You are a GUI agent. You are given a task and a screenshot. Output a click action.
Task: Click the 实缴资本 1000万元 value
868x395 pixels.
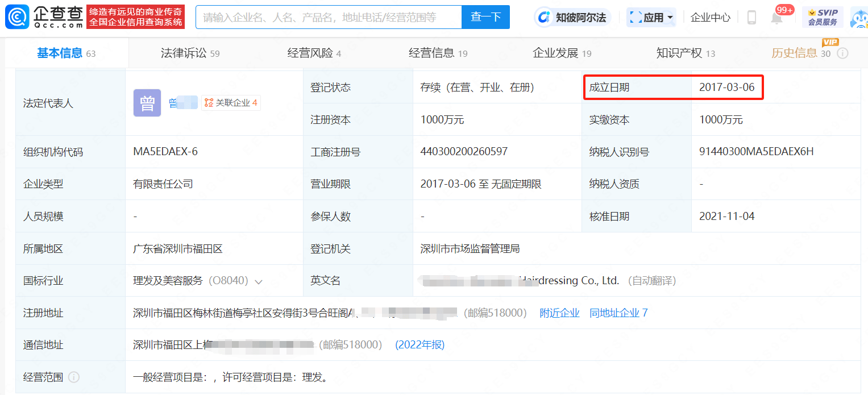pyautogui.click(x=721, y=119)
